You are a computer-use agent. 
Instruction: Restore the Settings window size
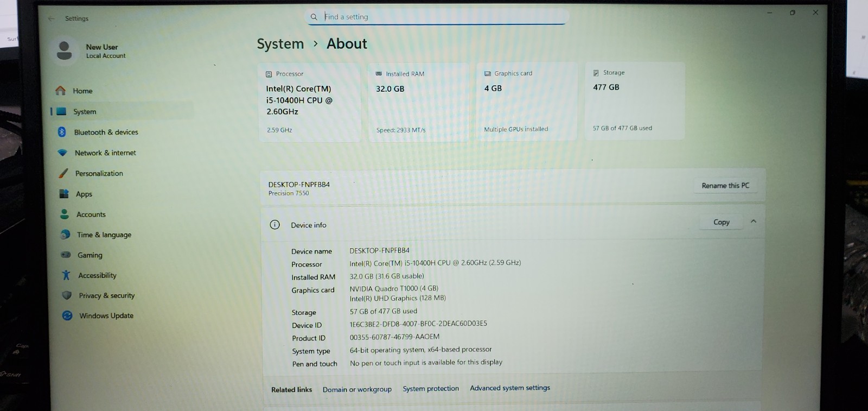coord(793,12)
